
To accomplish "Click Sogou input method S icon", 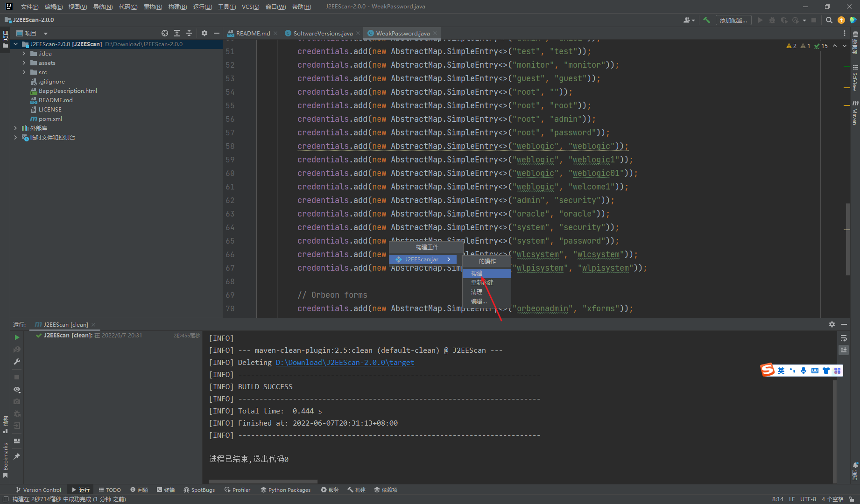I will [x=768, y=371].
